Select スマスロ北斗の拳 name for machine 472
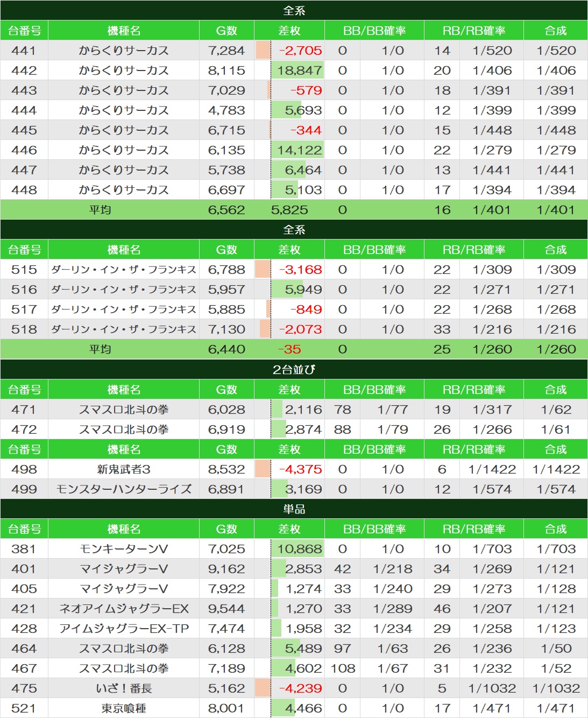 coord(124,430)
